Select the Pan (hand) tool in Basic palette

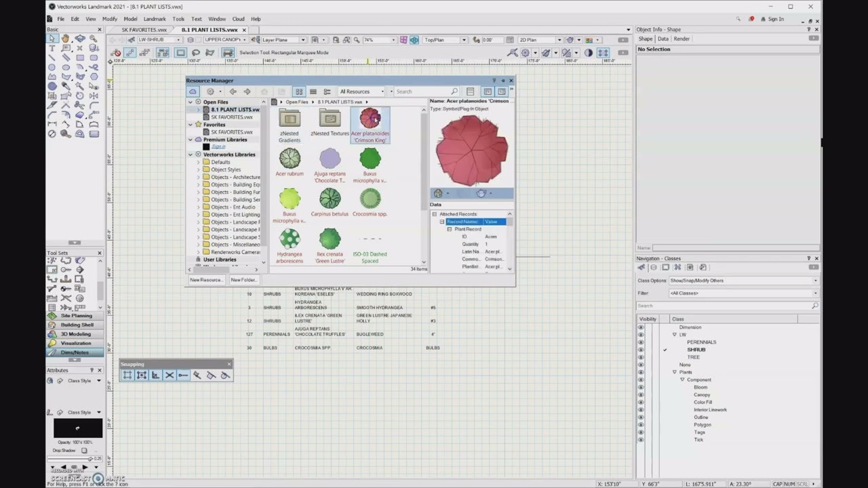[66, 39]
